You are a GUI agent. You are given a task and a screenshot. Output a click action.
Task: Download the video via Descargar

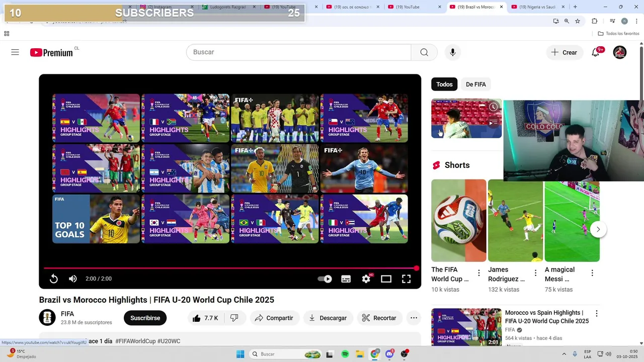328,318
